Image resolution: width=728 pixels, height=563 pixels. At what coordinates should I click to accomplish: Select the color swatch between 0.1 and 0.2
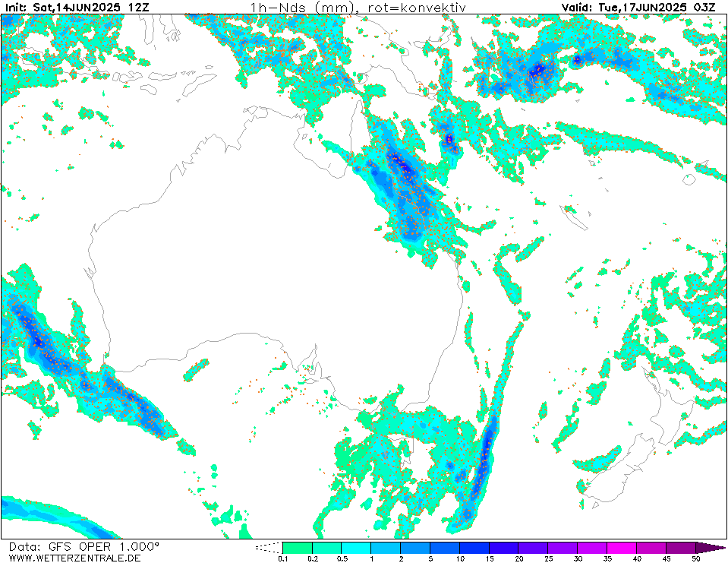point(297,548)
